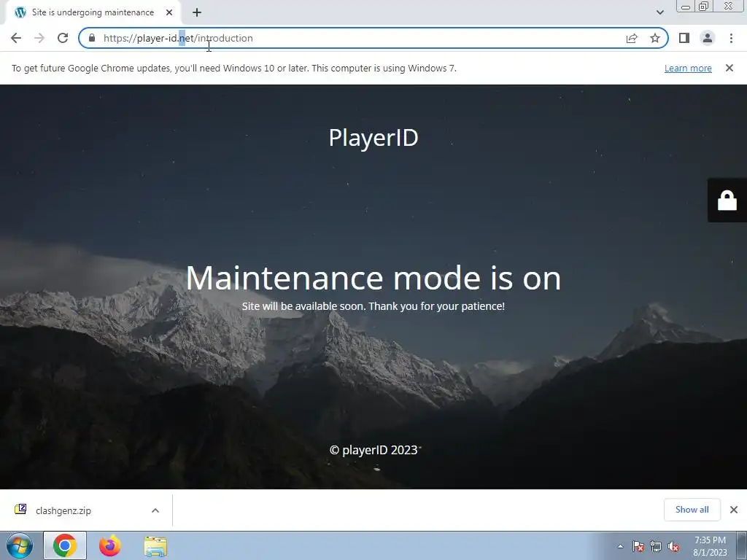Click 'Site will be available soon' text
This screenshot has width=747, height=560.
[303, 306]
